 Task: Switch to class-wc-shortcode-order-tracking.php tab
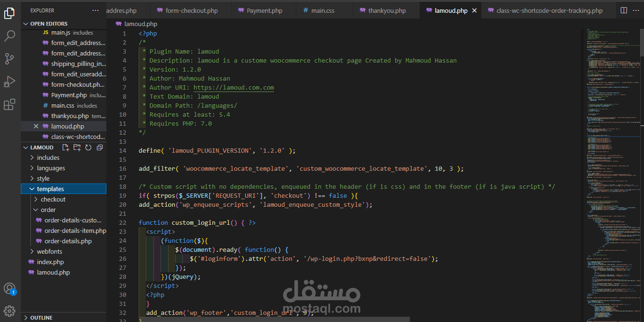click(549, 10)
